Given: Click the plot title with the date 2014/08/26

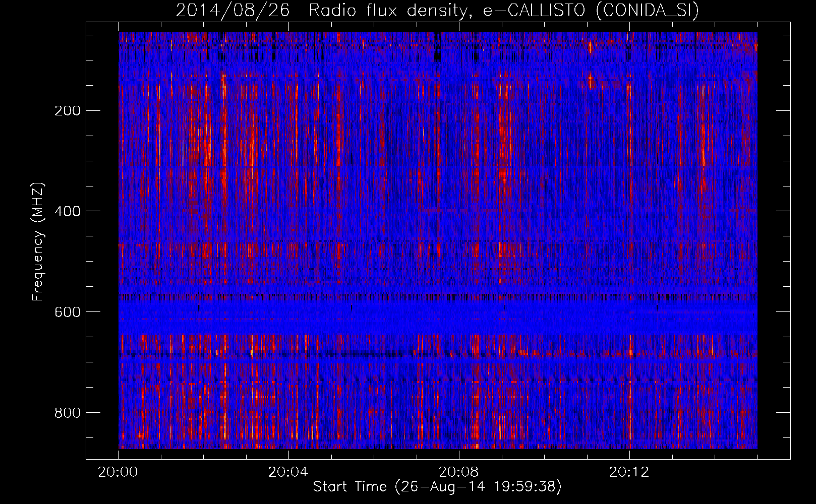Looking at the screenshot, I should [x=437, y=10].
